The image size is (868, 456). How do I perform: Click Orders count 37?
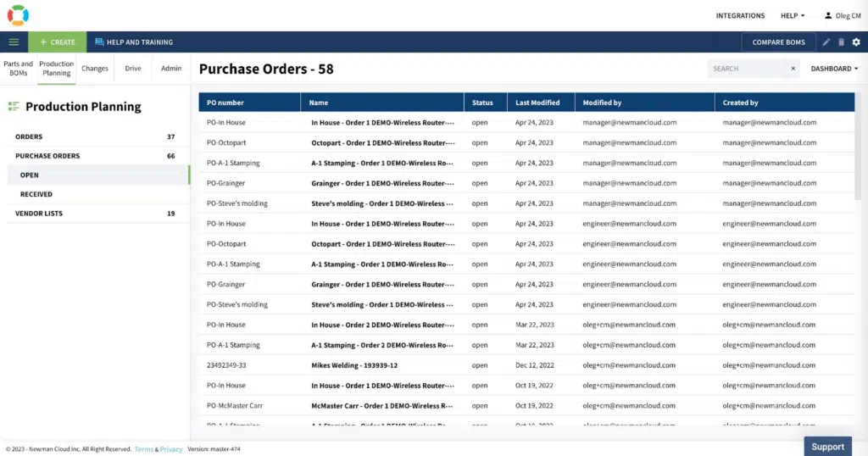click(171, 136)
